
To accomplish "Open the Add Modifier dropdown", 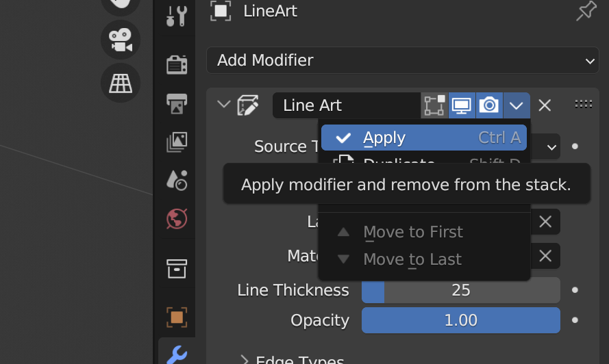I will pyautogui.click(x=403, y=60).
